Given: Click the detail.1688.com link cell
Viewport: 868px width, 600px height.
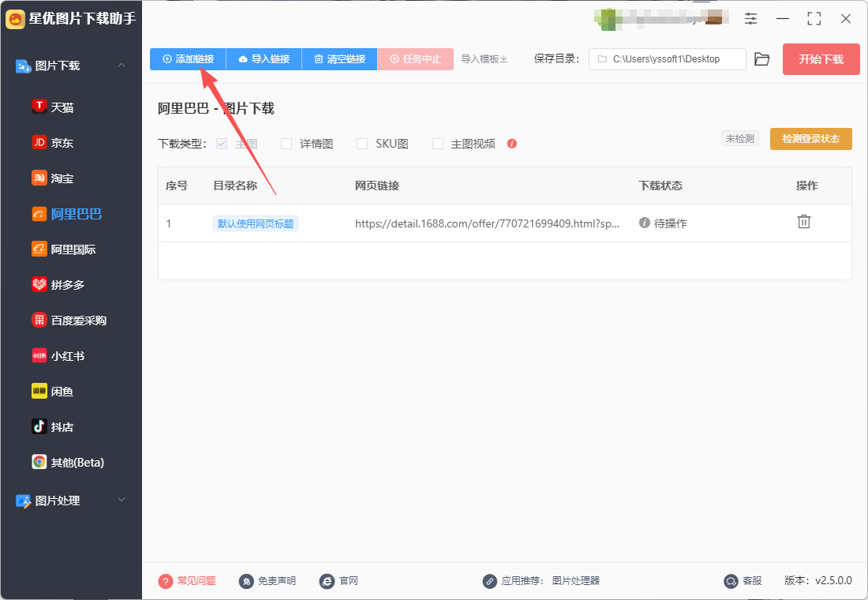Looking at the screenshot, I should (487, 224).
